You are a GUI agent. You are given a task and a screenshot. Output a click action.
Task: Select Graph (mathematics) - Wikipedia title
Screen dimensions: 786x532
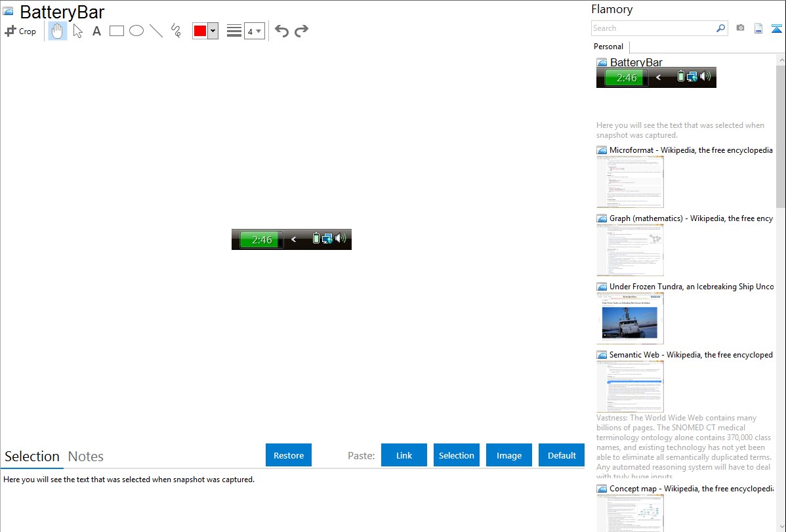691,218
